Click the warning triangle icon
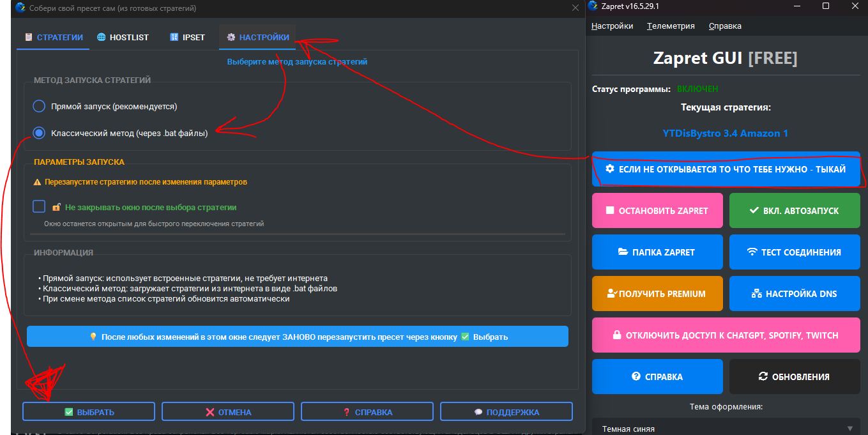 tap(37, 182)
